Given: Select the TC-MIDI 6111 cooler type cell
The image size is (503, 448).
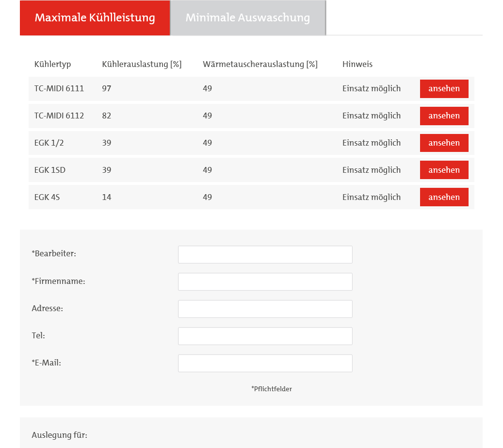Looking at the screenshot, I should pos(59,89).
